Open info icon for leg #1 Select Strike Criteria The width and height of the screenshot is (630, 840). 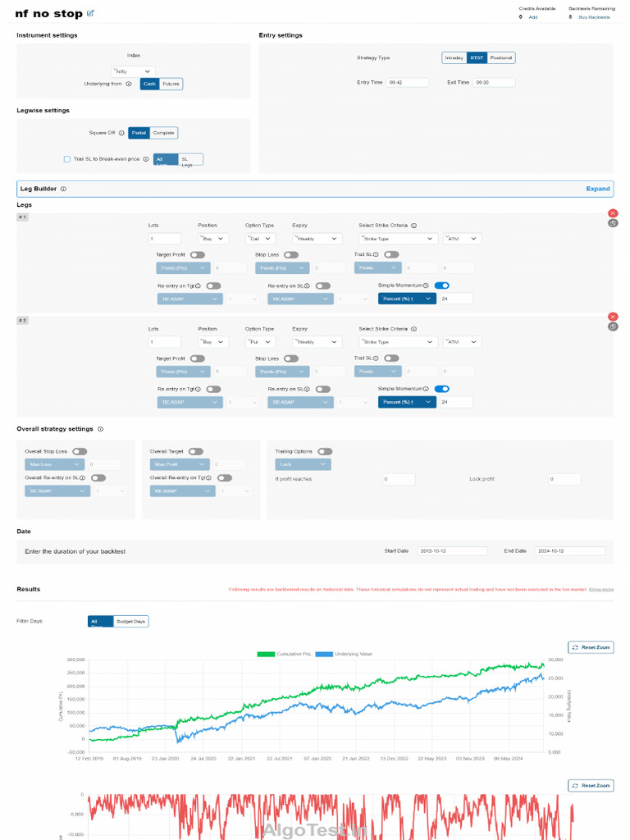[413, 226]
